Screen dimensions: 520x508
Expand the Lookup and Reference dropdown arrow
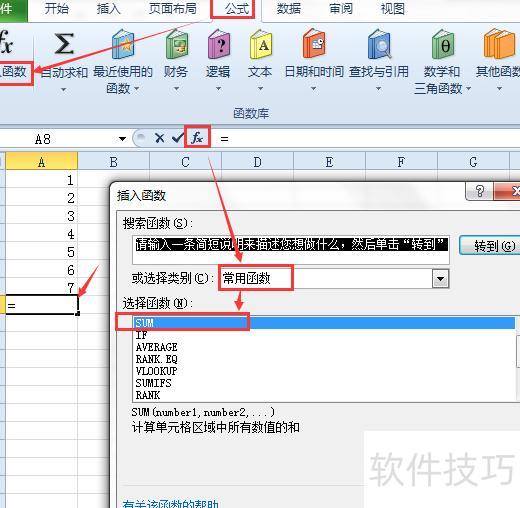378,89
